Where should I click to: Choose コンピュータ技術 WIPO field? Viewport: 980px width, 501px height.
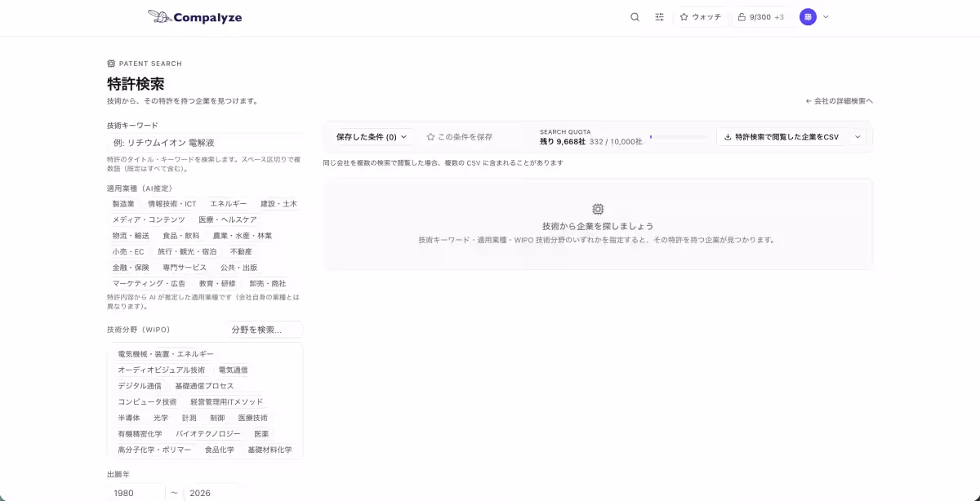point(147,401)
